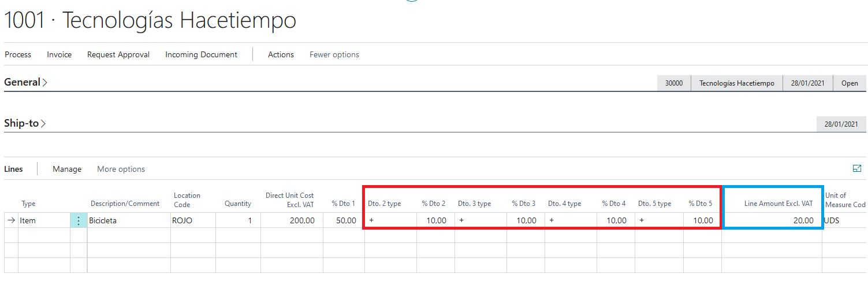The width and height of the screenshot is (868, 284).
Task: Click More options in Lines section
Action: 121,169
